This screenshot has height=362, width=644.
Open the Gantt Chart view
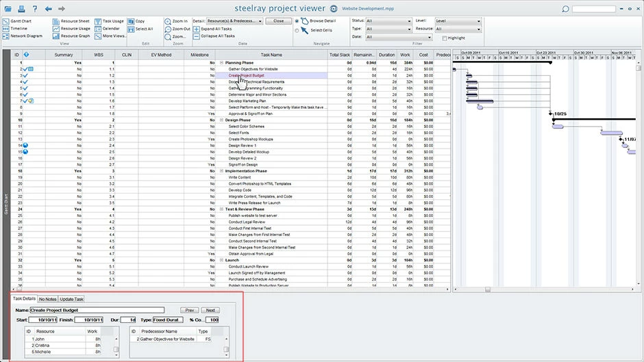tap(19, 21)
